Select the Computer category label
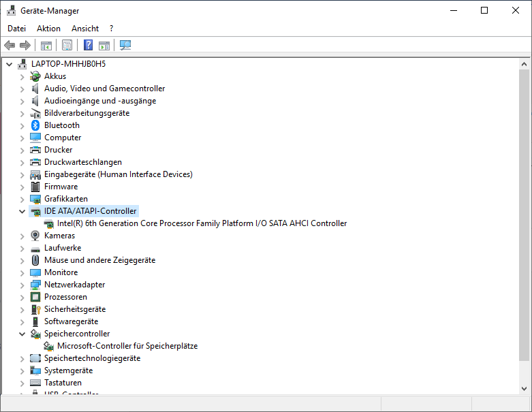This screenshot has width=532, height=412. coord(63,138)
